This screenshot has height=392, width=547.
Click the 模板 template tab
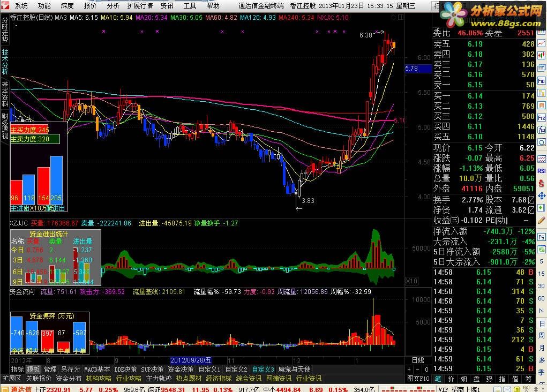pyautogui.click(x=34, y=369)
